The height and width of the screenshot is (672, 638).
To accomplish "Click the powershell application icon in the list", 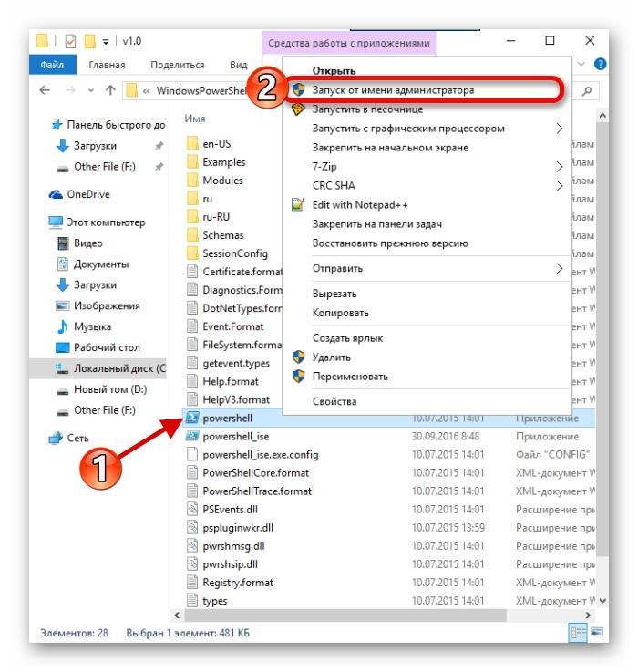I will [x=192, y=418].
